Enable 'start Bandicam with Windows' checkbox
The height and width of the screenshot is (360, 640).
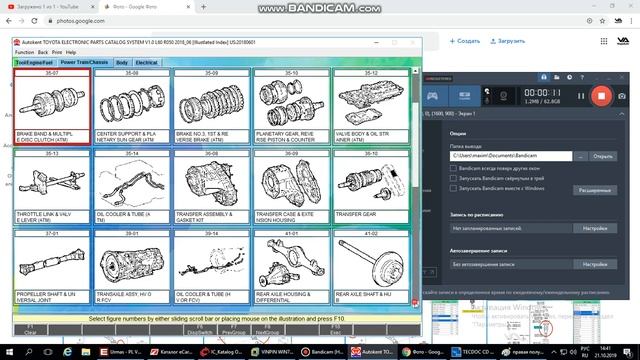(x=453, y=189)
